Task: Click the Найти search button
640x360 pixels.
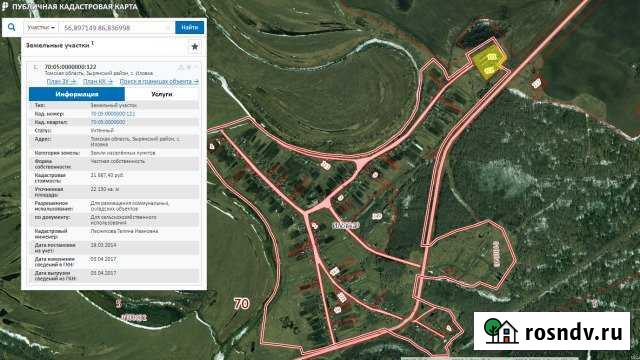Action: coord(189,27)
